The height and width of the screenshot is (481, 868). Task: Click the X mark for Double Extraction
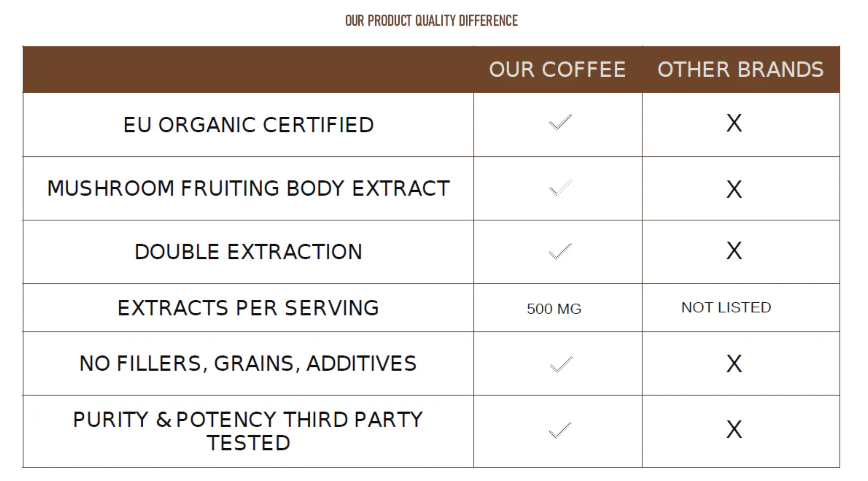[x=734, y=250]
